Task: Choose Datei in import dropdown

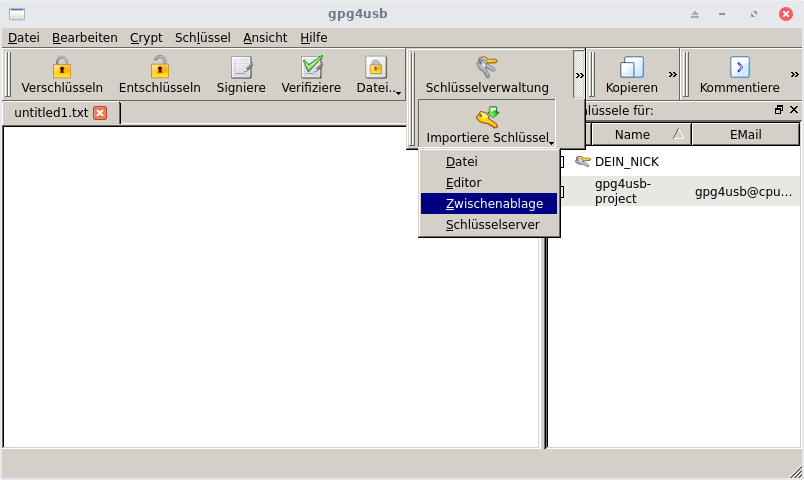Action: [x=489, y=162]
